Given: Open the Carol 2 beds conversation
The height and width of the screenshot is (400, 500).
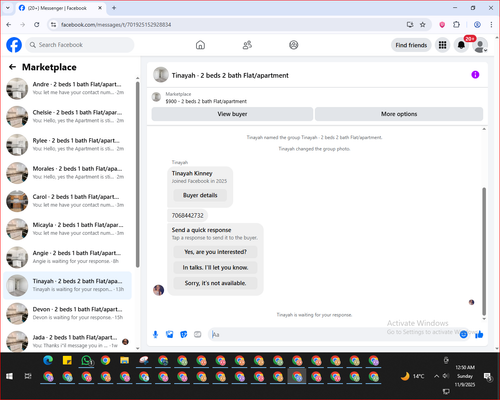Looking at the screenshot, I should [68, 201].
